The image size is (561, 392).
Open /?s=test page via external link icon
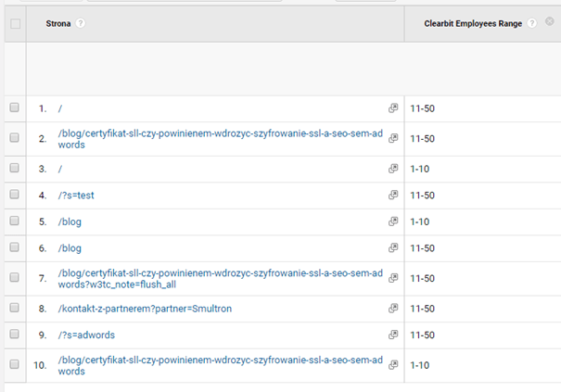[x=393, y=195]
